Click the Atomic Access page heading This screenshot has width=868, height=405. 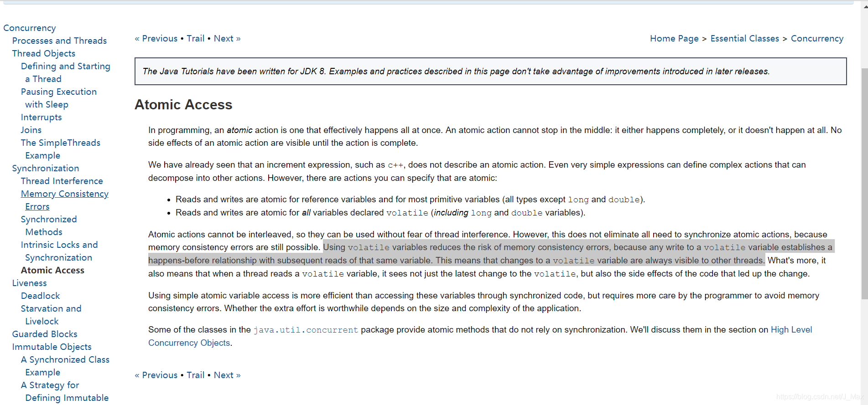click(183, 105)
